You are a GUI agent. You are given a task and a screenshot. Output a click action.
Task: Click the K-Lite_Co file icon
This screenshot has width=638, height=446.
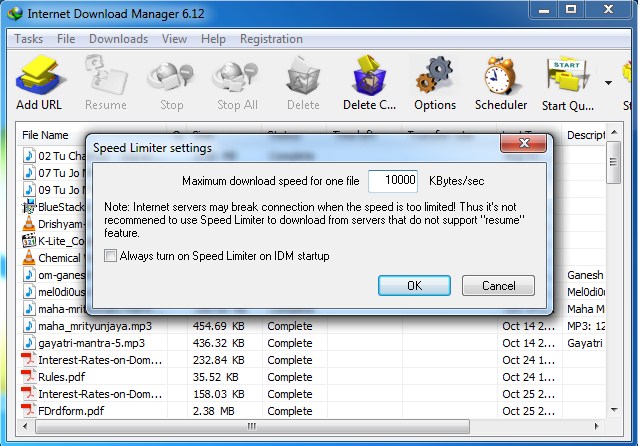click(x=29, y=241)
